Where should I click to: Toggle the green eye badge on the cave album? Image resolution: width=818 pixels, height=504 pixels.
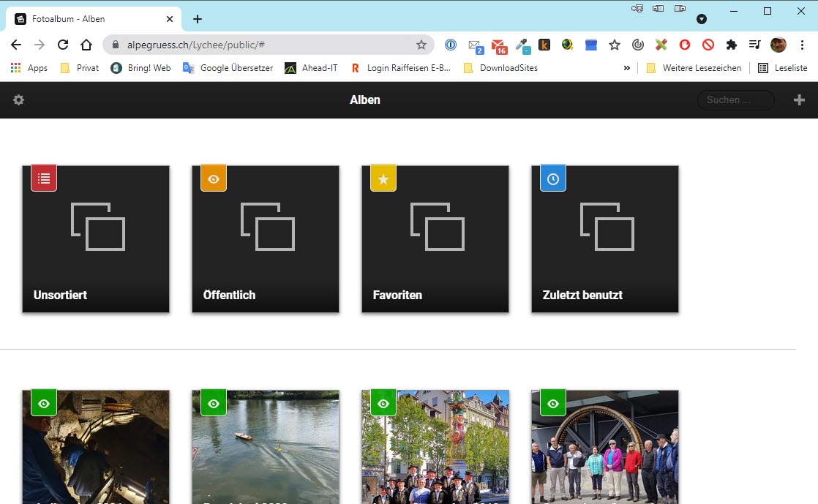tap(43, 402)
